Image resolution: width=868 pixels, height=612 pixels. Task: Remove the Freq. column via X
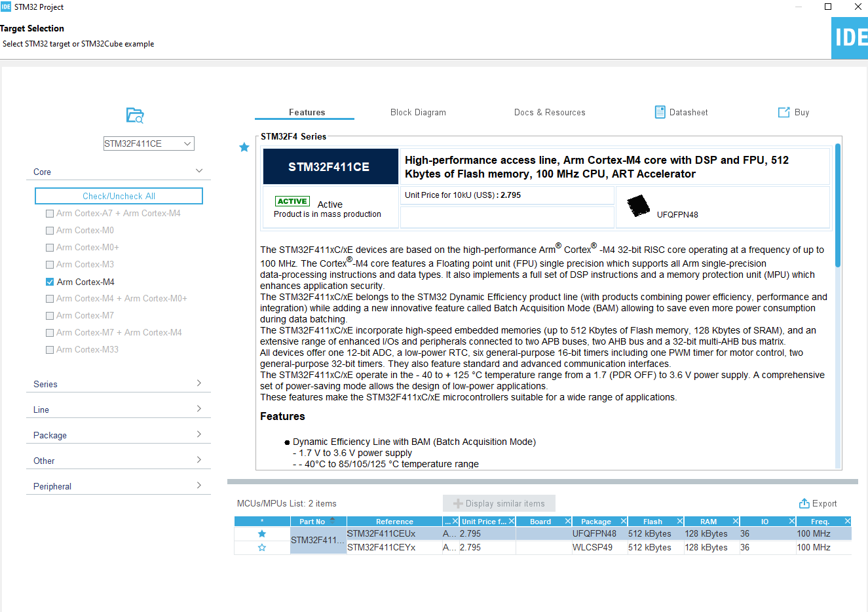pyautogui.click(x=848, y=521)
